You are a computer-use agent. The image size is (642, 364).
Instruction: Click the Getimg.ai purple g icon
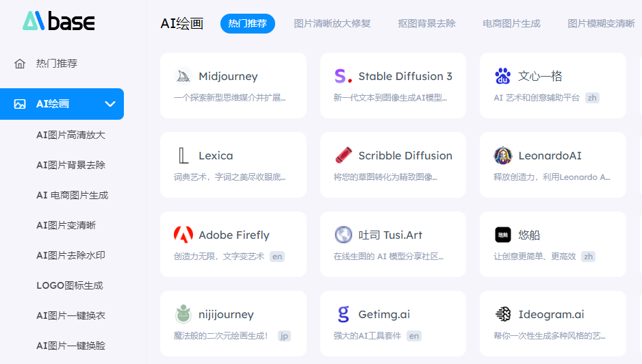pos(343,315)
